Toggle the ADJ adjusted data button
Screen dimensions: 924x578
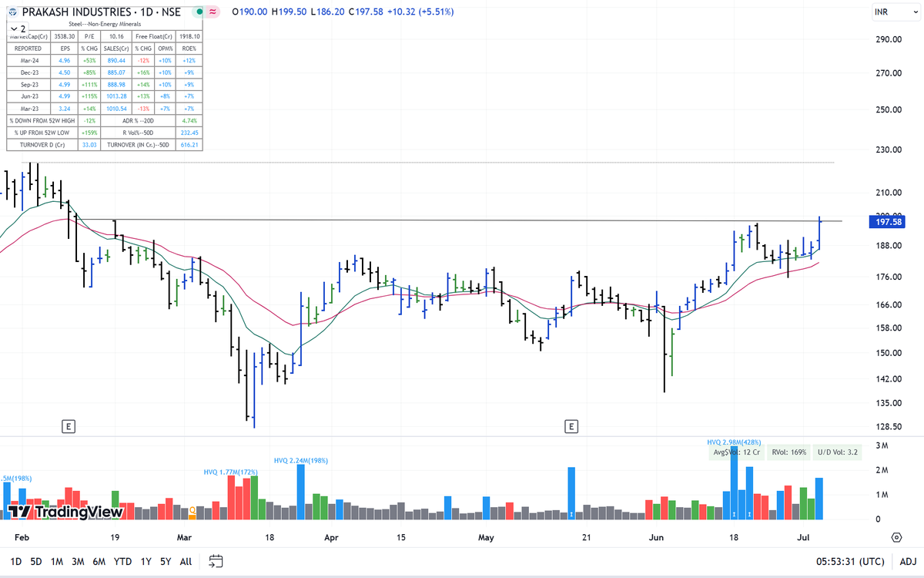[x=907, y=562]
